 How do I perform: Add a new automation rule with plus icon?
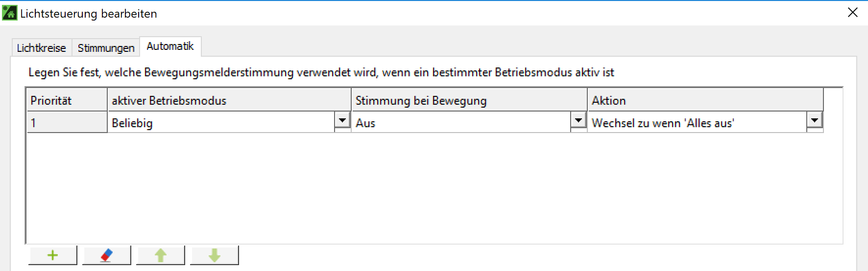pos(53,255)
